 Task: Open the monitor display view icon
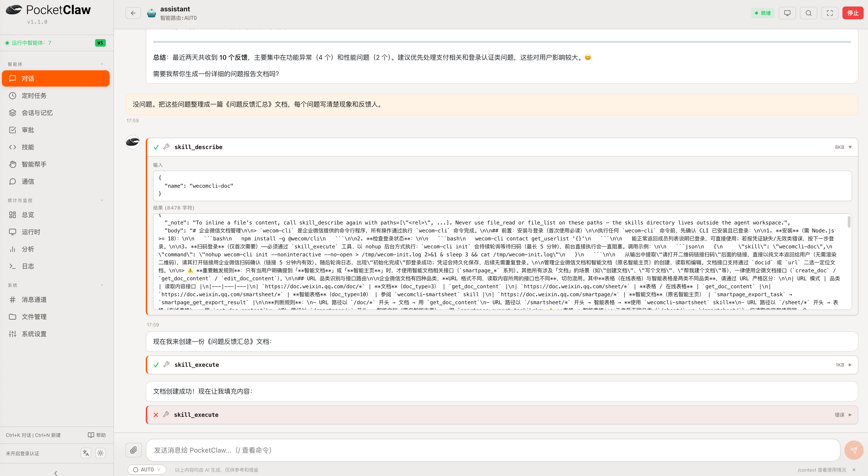click(787, 13)
